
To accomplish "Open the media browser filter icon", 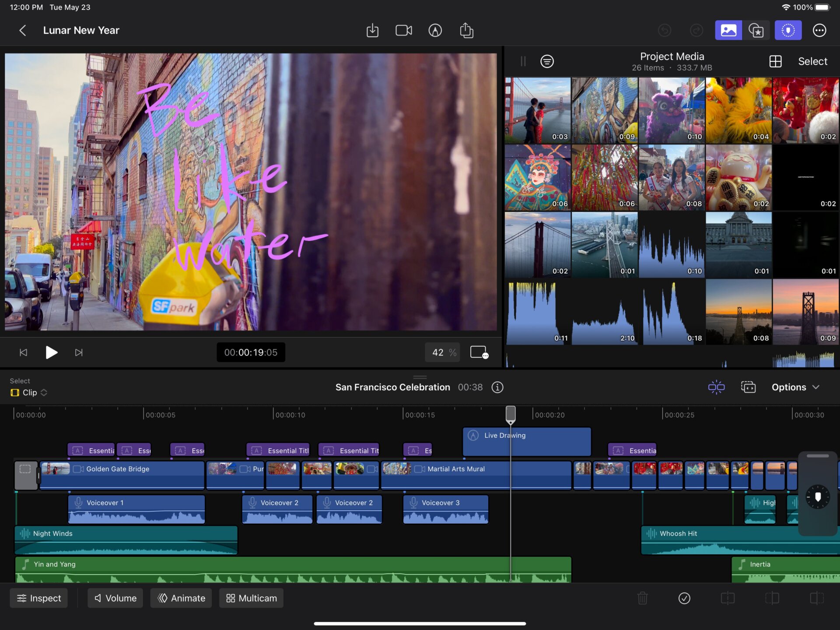I will pos(547,61).
